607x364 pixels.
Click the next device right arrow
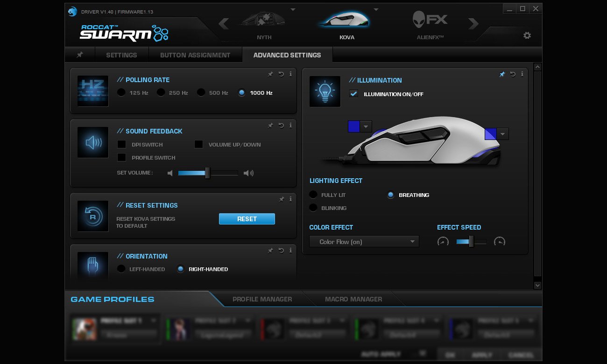pos(473,23)
